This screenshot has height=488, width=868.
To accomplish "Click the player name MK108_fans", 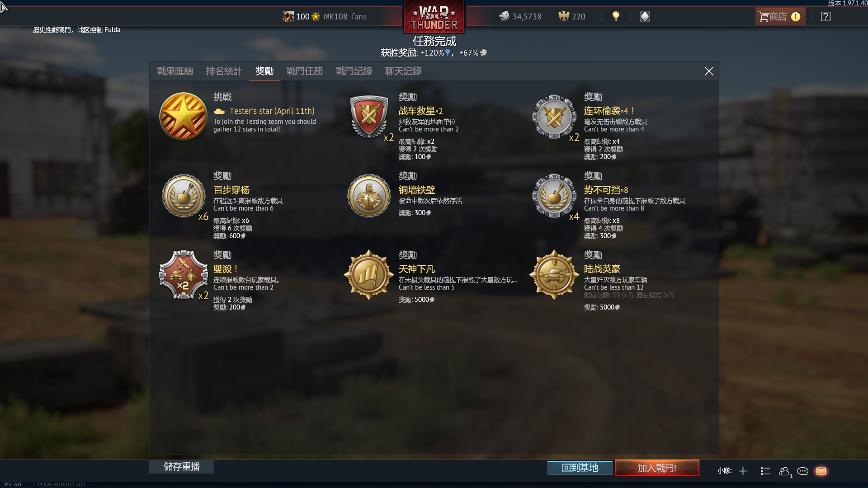I will [x=345, y=17].
